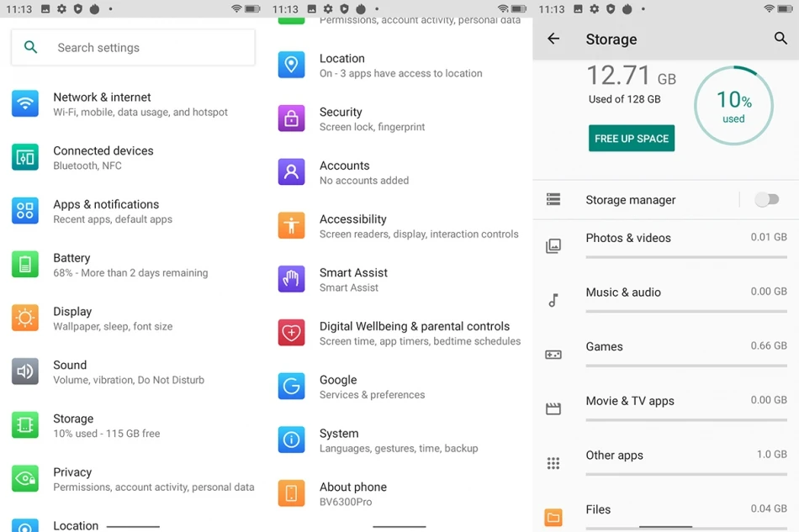The width and height of the screenshot is (799, 532).
Task: Open Other apps 1.0 GB row
Action: coord(666,463)
